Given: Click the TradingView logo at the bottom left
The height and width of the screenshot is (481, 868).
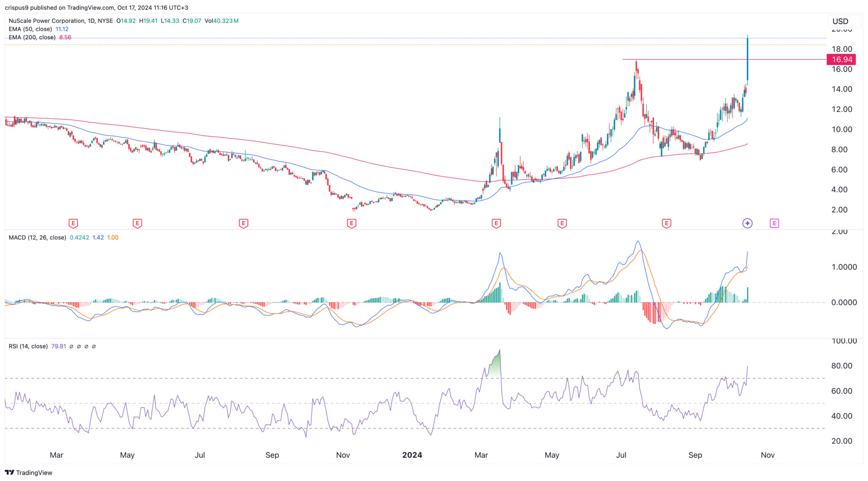Looking at the screenshot, I should 29,473.
